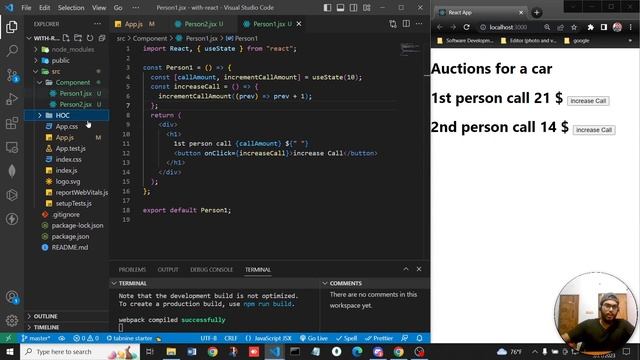Toggle the bottom panel layout icon
Image resolution: width=640 pixels, height=360 pixels.
[340, 7]
